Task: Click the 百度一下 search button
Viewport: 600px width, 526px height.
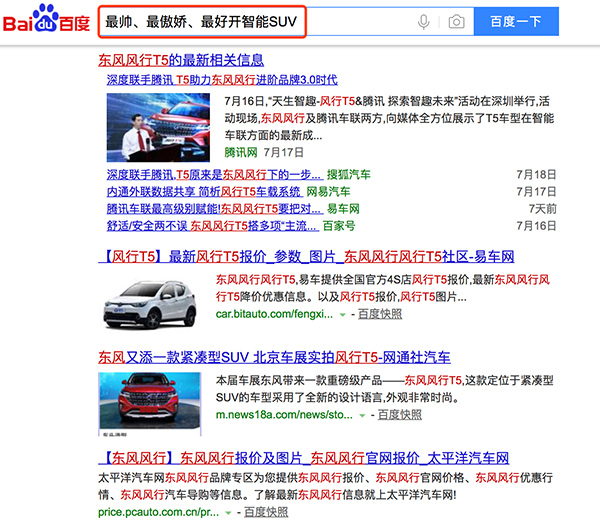Action: [x=516, y=21]
